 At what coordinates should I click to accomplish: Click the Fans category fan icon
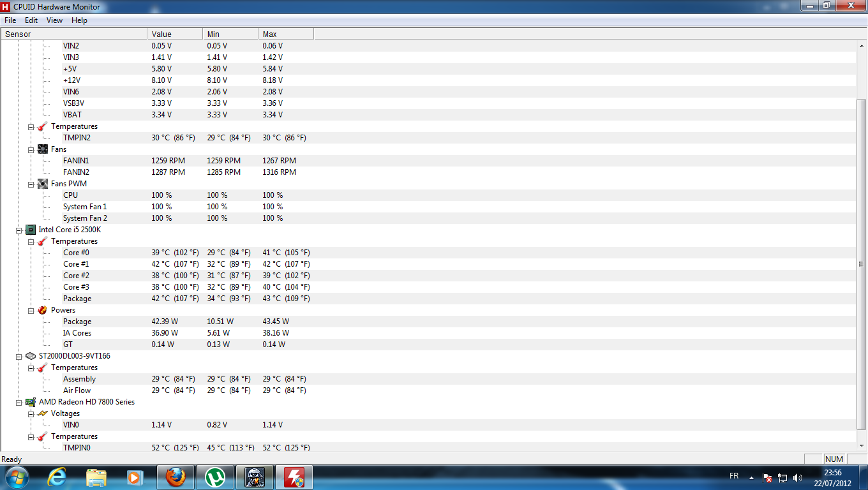[43, 149]
